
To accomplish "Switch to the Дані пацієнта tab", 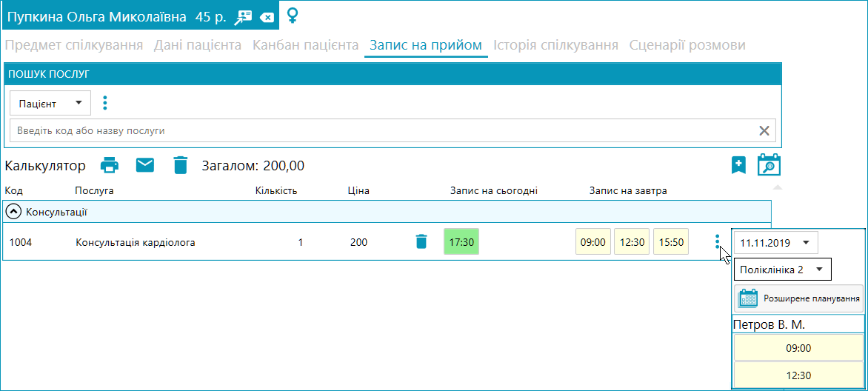I will [198, 45].
